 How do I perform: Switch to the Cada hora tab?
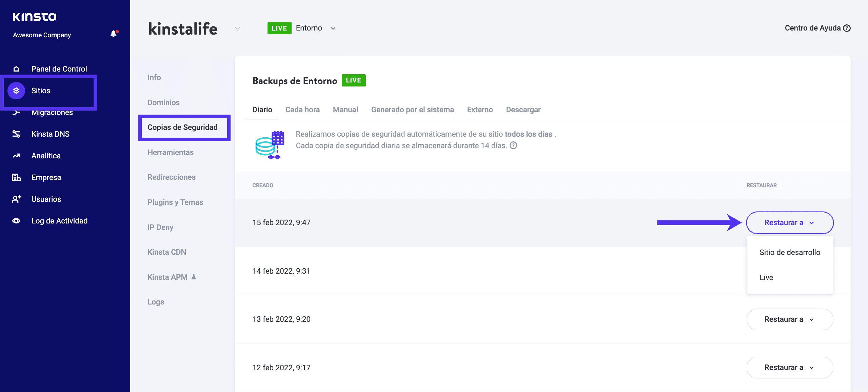(x=302, y=110)
